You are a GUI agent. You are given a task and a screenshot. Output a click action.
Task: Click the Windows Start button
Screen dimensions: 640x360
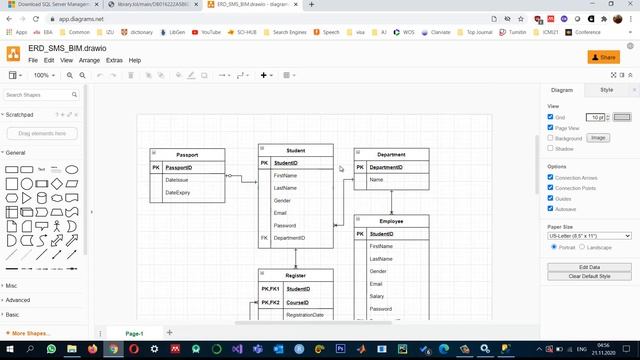click(x=10, y=349)
